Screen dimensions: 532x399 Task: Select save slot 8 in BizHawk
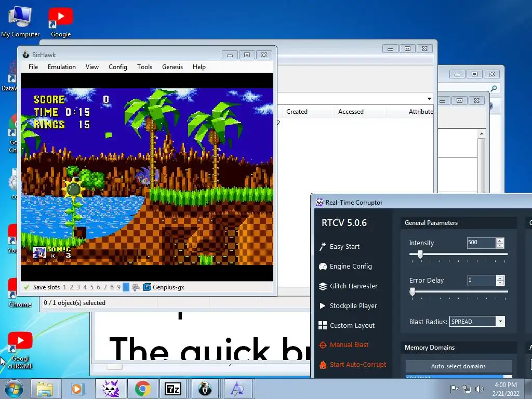tap(112, 287)
